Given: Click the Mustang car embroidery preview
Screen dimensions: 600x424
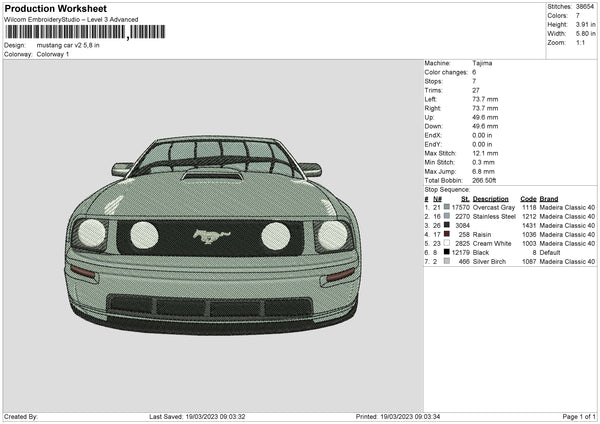Looking at the screenshot, I should pos(213,235).
